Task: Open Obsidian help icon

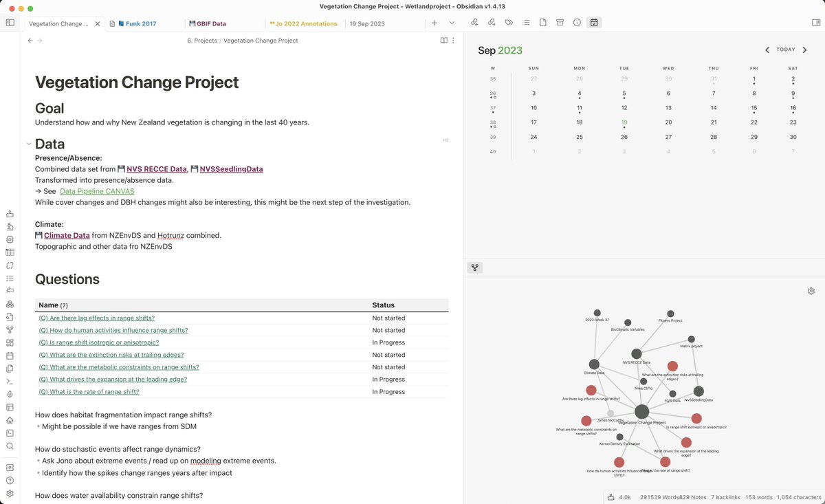Action: [x=10, y=481]
